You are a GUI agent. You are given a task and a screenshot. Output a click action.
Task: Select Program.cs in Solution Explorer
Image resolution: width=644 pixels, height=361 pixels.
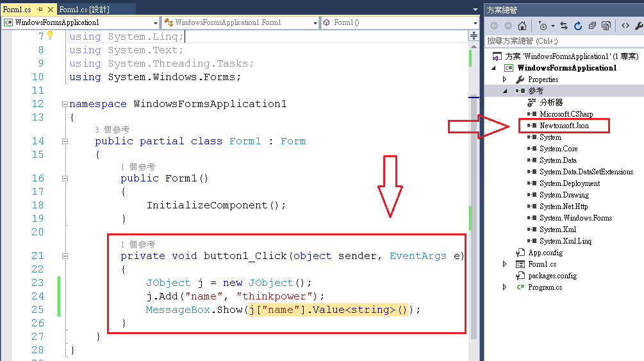(x=545, y=287)
